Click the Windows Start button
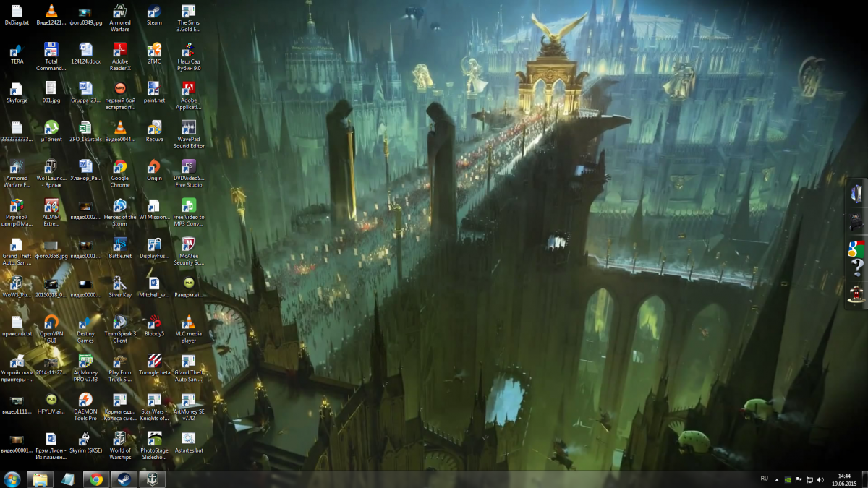The width and height of the screenshot is (868, 488). click(x=12, y=479)
